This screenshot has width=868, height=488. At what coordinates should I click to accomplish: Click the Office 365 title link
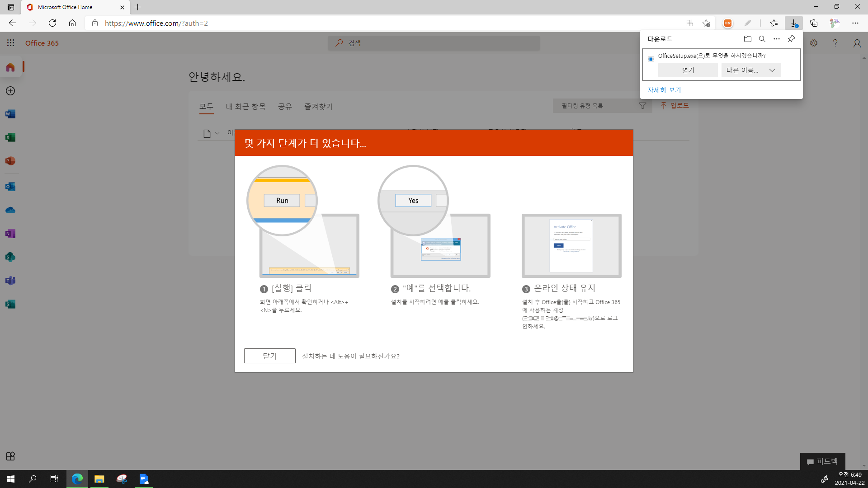(42, 43)
